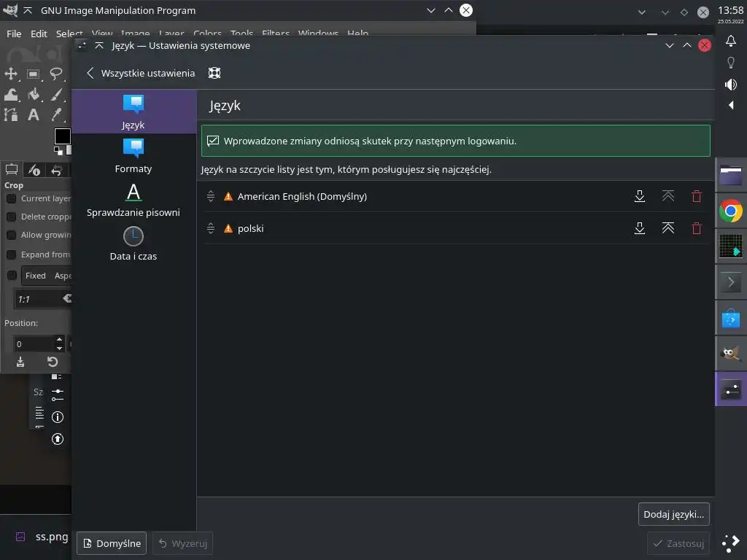The height and width of the screenshot is (560, 747).
Task: Delete polski from language list
Action: 697,228
